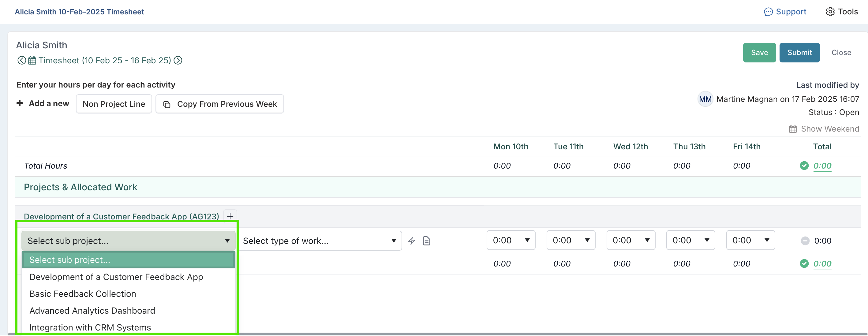Click Total Hours underlined 0:00 total link
The height and width of the screenshot is (336, 868).
pos(822,166)
